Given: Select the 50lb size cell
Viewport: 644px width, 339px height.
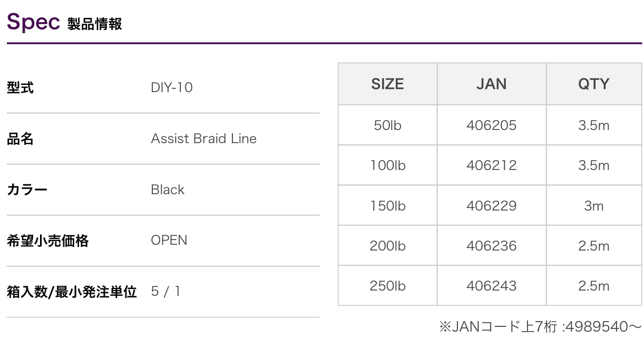Looking at the screenshot, I should pyautogui.click(x=387, y=125).
